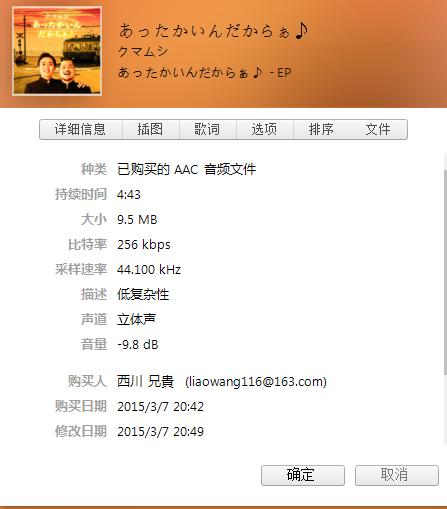Click the 256 kbps bitrate value
The width and height of the screenshot is (447, 509).
(x=144, y=245)
